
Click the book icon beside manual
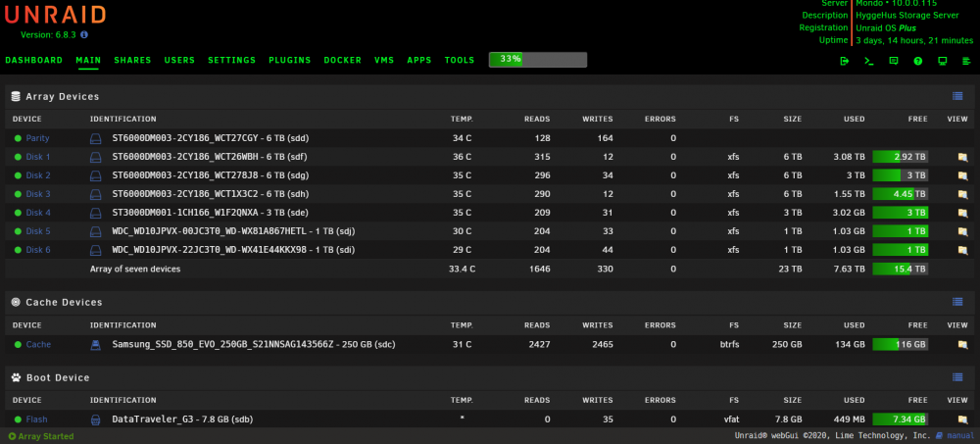(939, 436)
